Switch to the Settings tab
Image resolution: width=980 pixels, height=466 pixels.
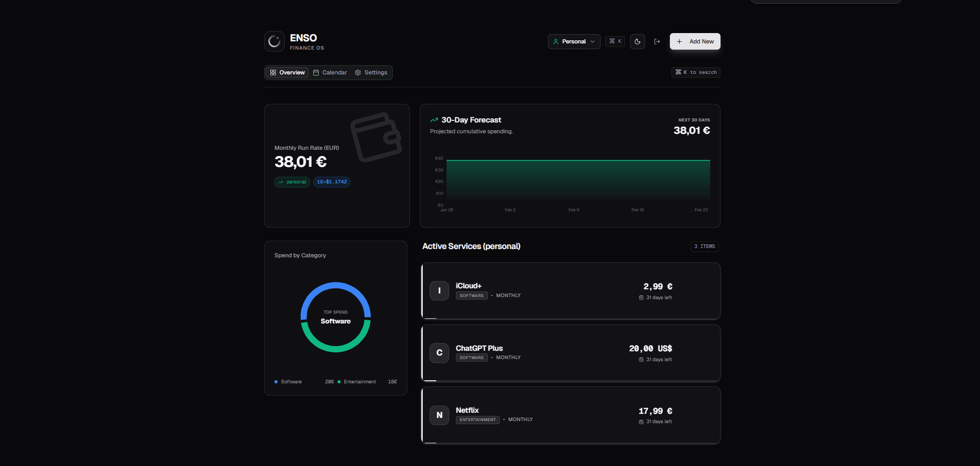click(376, 72)
